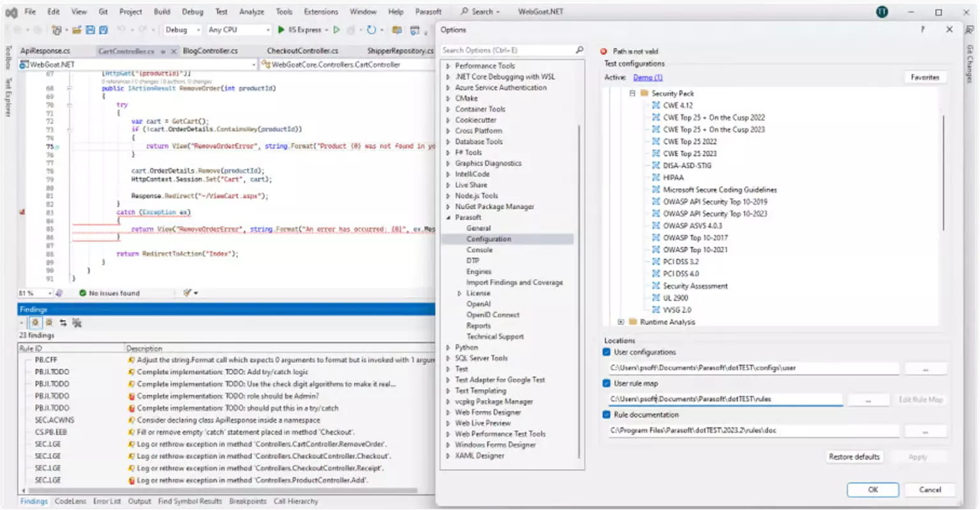Toggle the User rule map checkbox
The height and width of the screenshot is (510, 980).
pyautogui.click(x=607, y=383)
